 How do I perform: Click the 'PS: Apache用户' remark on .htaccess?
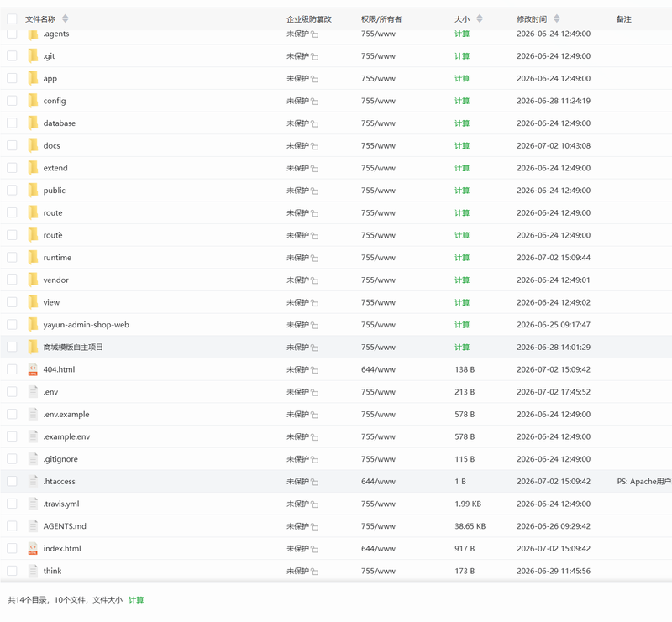(x=644, y=481)
